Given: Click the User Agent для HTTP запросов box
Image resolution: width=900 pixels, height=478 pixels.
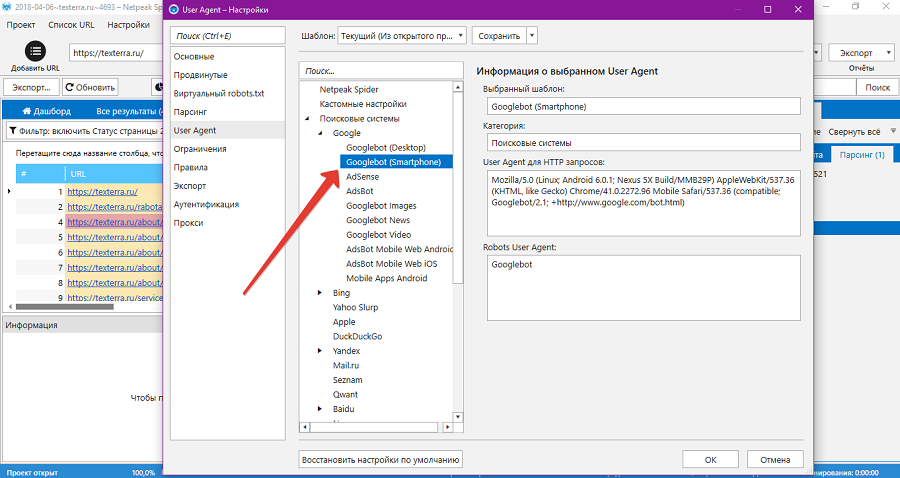Looking at the screenshot, I should point(643,203).
